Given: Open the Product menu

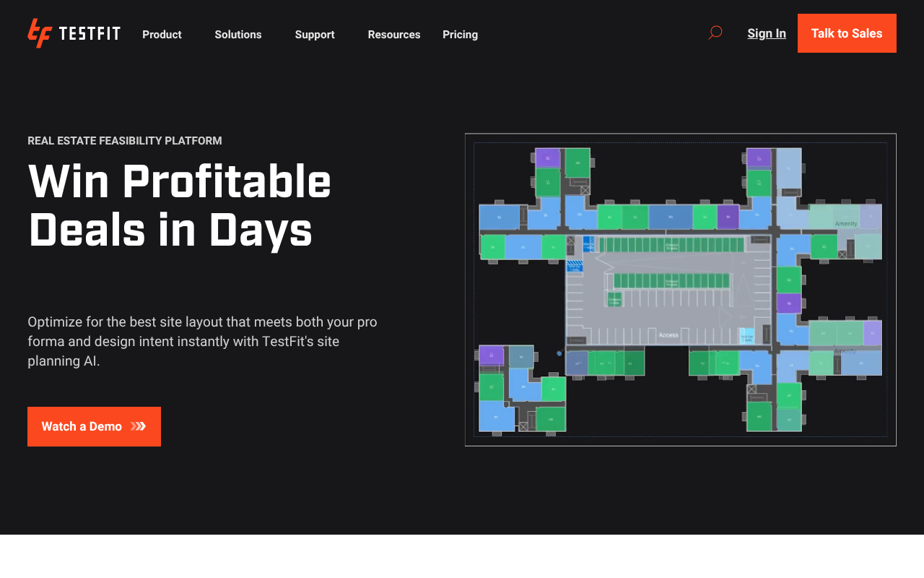Looking at the screenshot, I should (162, 34).
